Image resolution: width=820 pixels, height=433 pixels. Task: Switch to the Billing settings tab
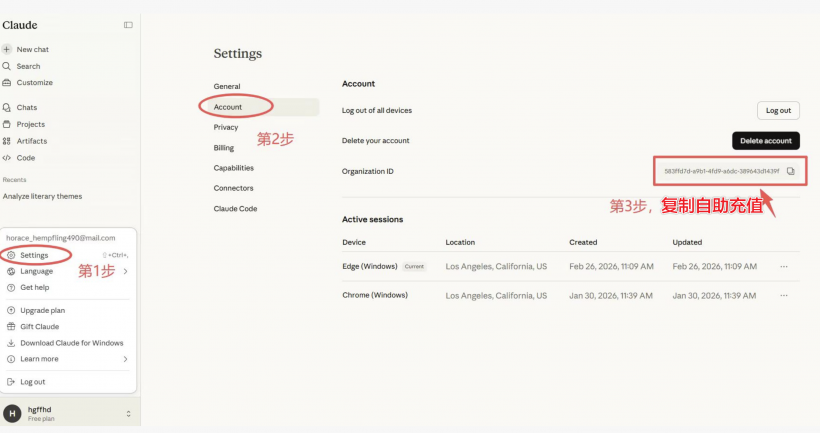point(224,148)
